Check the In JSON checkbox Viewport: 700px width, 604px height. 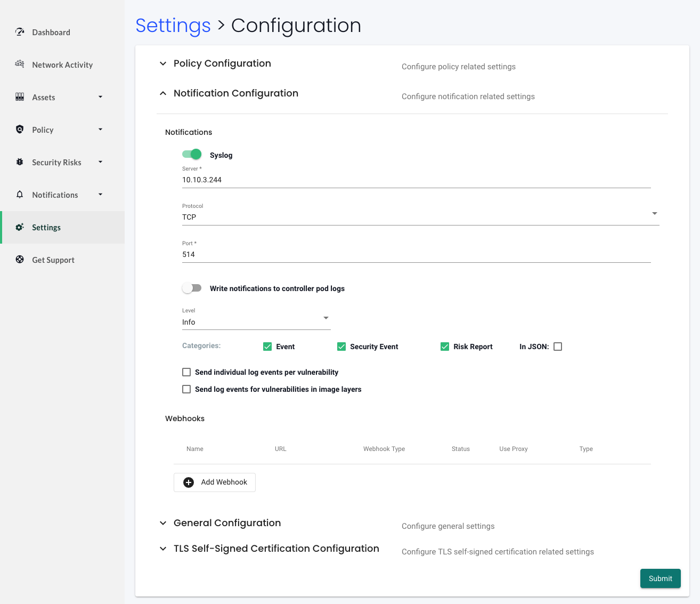(558, 347)
